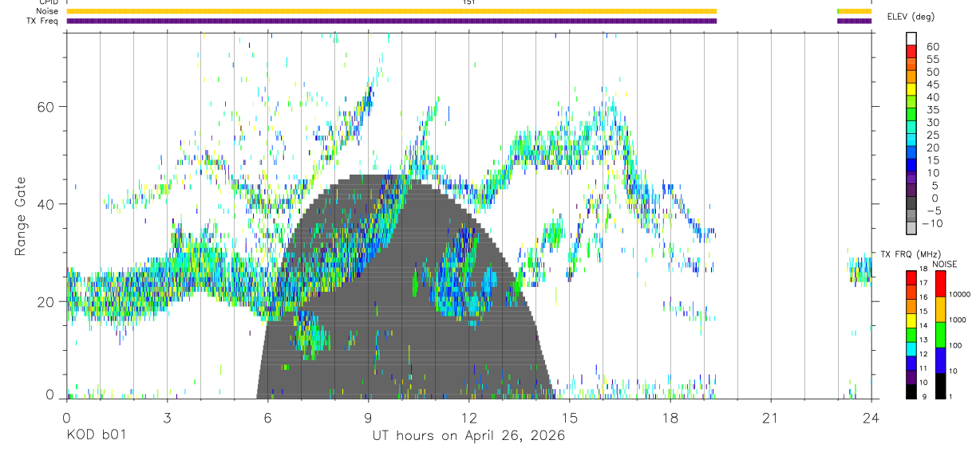Image resolution: width=980 pixels, height=452 pixels.
Task: Select light gray bottom segment of ELEV bar
Action: (911, 227)
